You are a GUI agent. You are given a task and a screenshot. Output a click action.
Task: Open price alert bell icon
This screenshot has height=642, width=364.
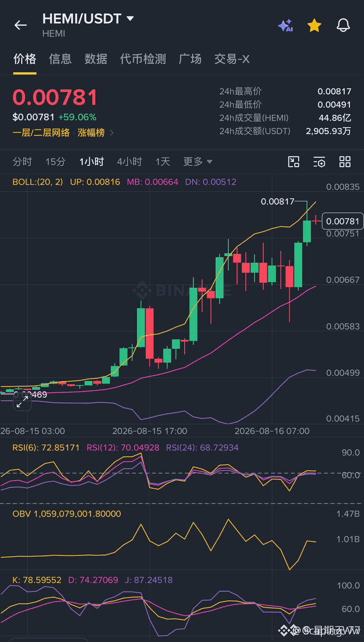[343, 26]
